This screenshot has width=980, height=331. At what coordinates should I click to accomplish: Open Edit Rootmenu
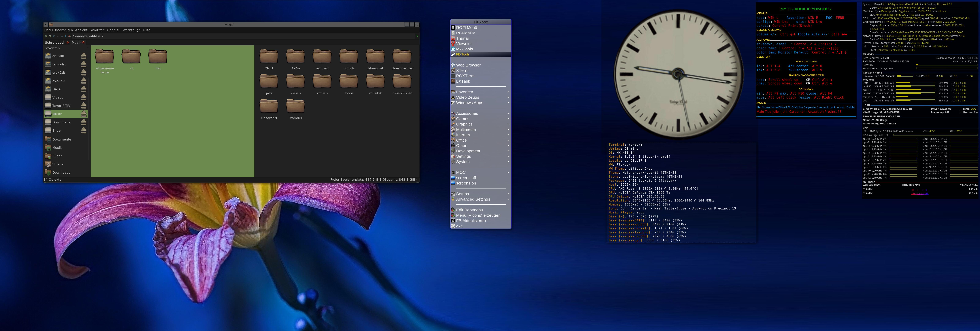pyautogui.click(x=481, y=210)
